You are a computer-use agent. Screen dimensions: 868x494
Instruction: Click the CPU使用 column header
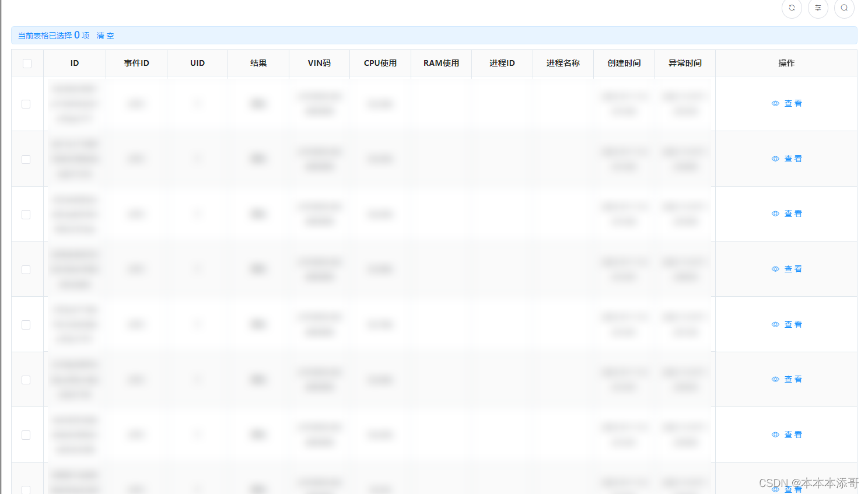pyautogui.click(x=380, y=63)
